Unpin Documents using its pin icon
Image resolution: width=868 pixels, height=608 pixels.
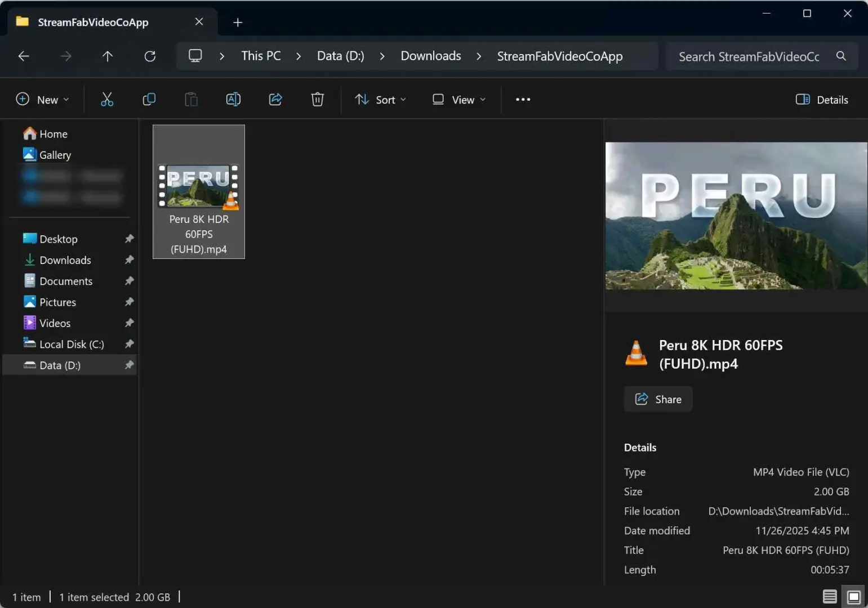pyautogui.click(x=129, y=280)
